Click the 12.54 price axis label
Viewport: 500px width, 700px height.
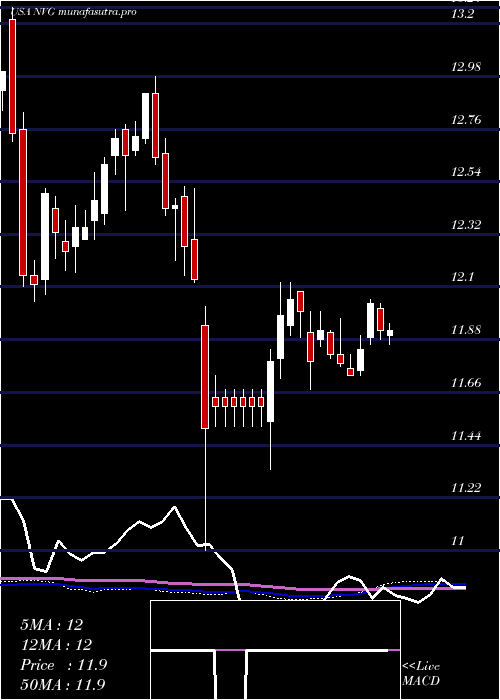(x=467, y=172)
